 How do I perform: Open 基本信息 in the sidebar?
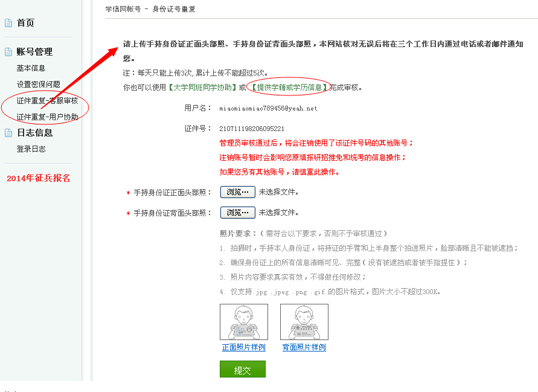(31, 68)
